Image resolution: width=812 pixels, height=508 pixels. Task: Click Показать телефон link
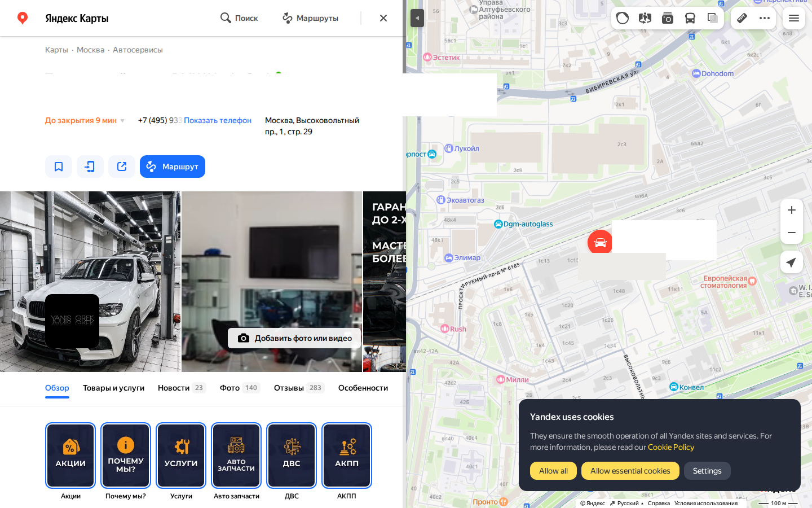(218, 120)
